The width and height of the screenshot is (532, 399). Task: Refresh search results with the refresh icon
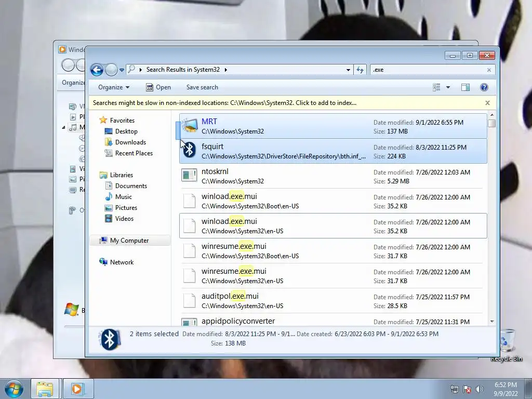(360, 70)
